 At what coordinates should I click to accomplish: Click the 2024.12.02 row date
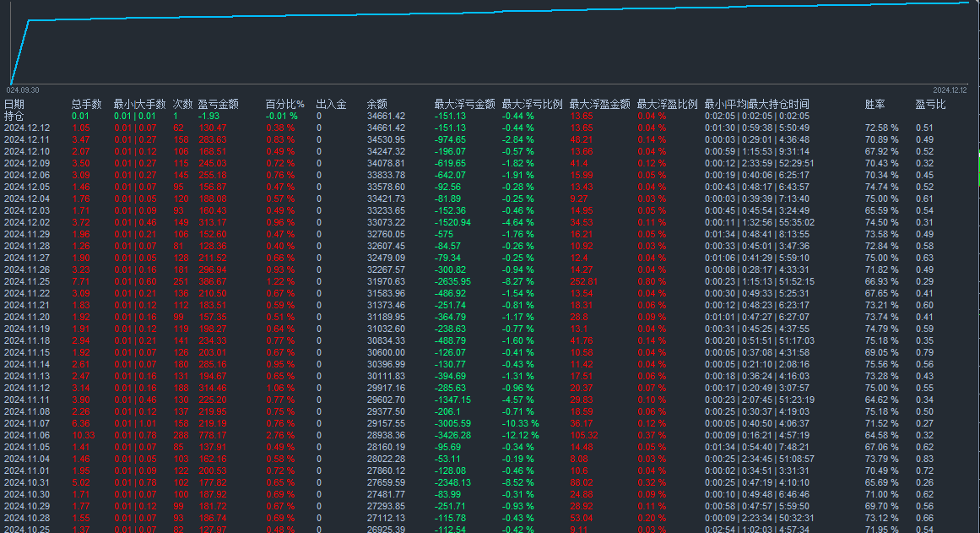click(x=27, y=222)
